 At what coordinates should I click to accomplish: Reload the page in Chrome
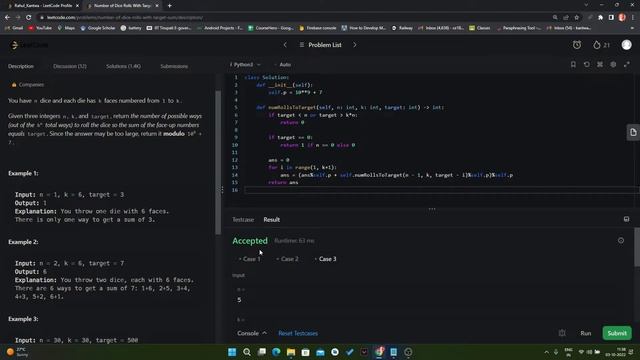click(29, 18)
